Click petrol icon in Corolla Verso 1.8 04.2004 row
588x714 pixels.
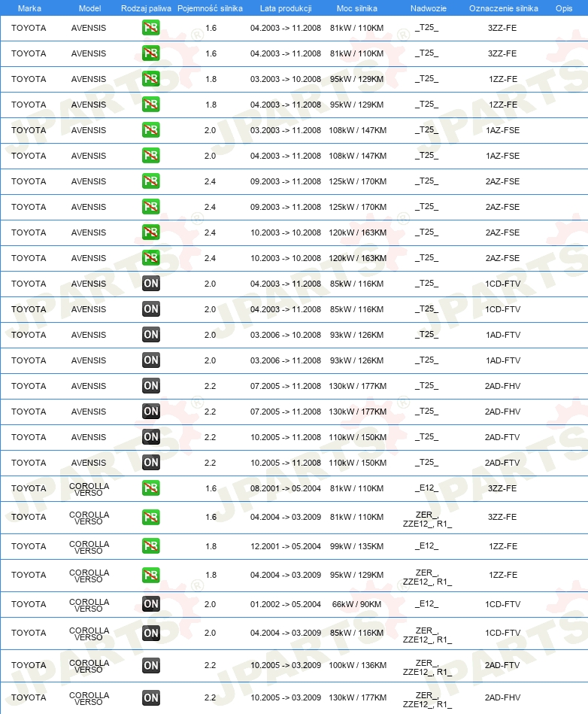150,575
